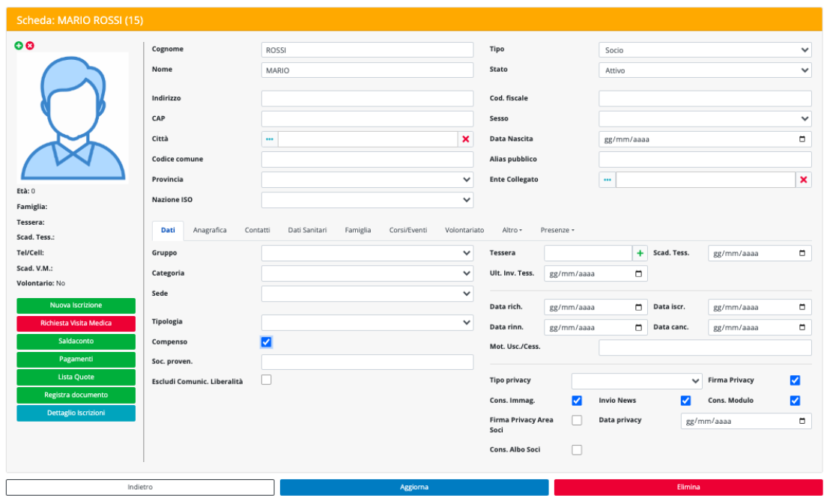Click the member avatar photo
This screenshot has width=830, height=504.
point(73,118)
